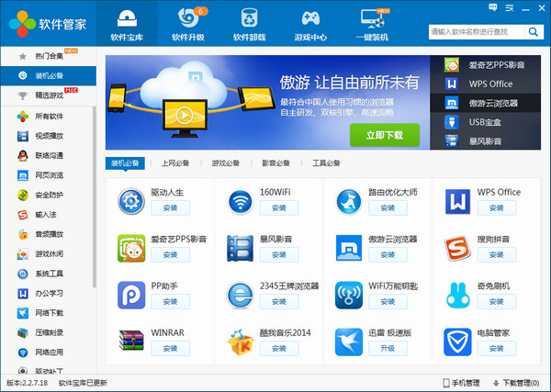Select 视频播放 in the sidebar
551x392 pixels.
click(x=49, y=136)
